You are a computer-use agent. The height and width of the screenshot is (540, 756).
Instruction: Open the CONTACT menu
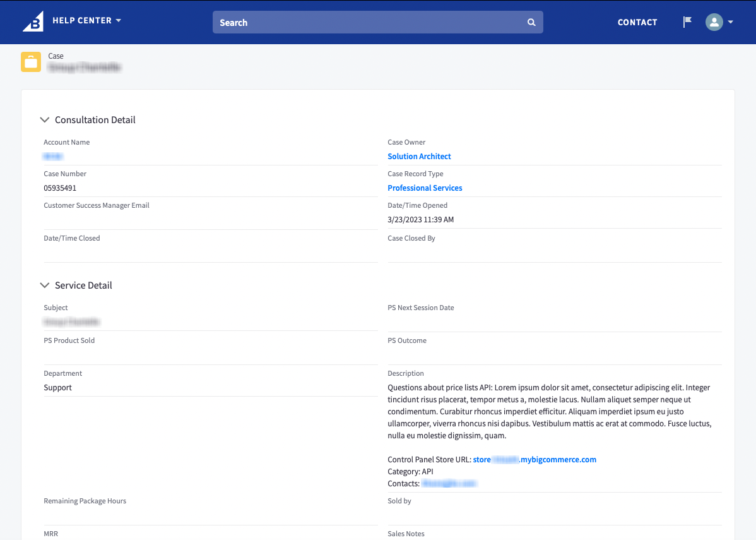pos(637,22)
